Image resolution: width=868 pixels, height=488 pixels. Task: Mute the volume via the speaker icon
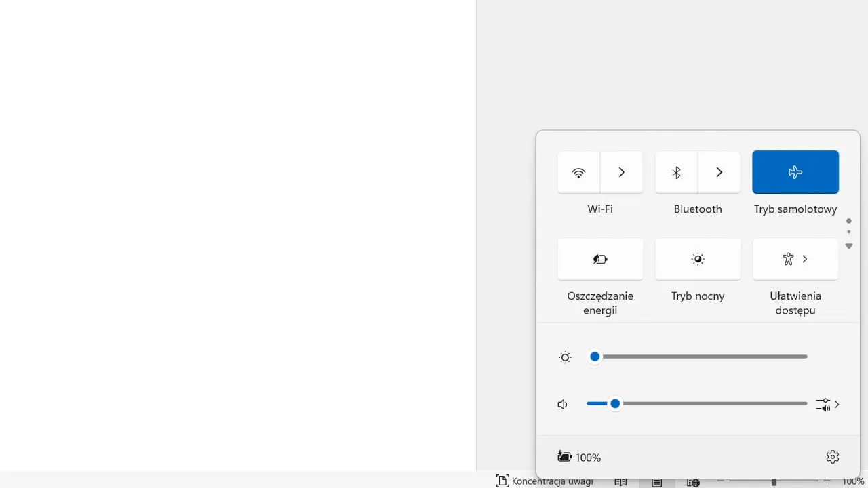(x=562, y=403)
